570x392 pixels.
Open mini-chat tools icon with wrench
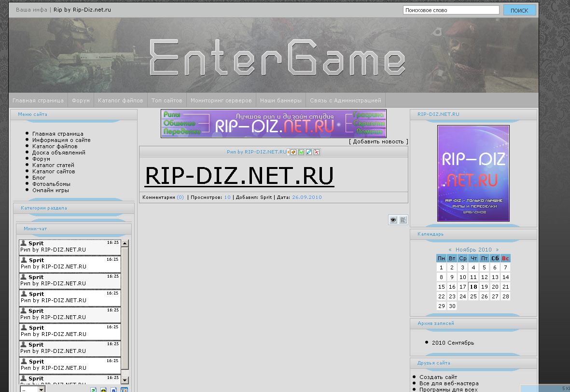[124, 390]
